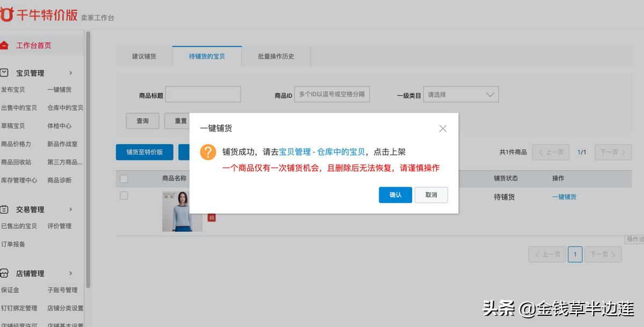Viewport: 644px width, 327px height.
Task: Tick the checkbox for the product row
Action: [124, 195]
